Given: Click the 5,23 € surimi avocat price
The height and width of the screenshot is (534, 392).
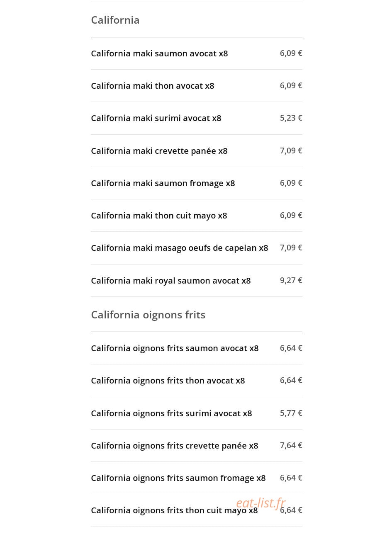Looking at the screenshot, I should (291, 118).
